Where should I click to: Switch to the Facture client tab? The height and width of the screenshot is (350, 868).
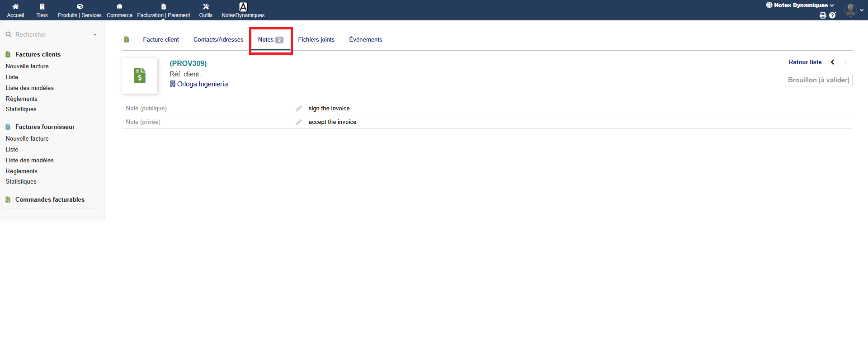point(161,40)
